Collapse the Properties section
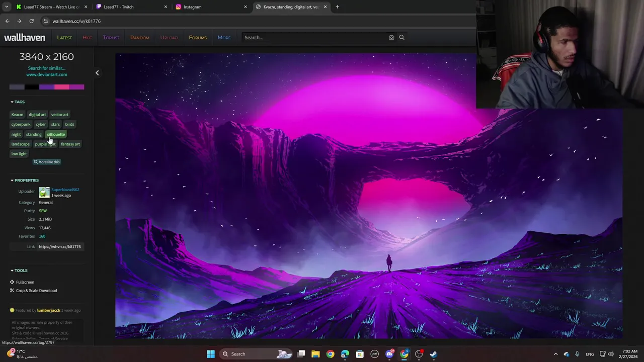This screenshot has height=362, width=644. (25, 180)
